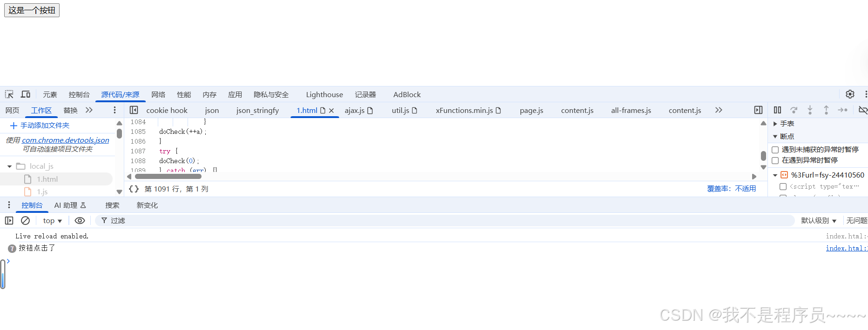This screenshot has height=330, width=868.
Task: Click the editor horizontal scrollbar thumb
Action: [168, 176]
